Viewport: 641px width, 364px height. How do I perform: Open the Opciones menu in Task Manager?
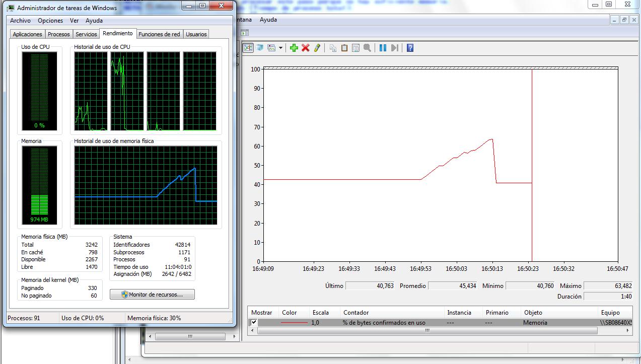(x=50, y=21)
